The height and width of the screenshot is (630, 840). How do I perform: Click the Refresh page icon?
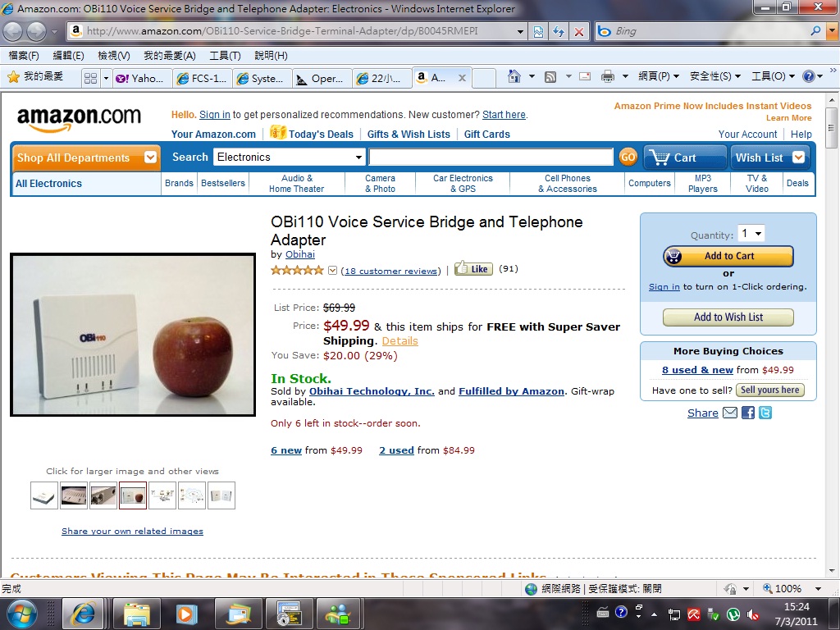point(559,32)
